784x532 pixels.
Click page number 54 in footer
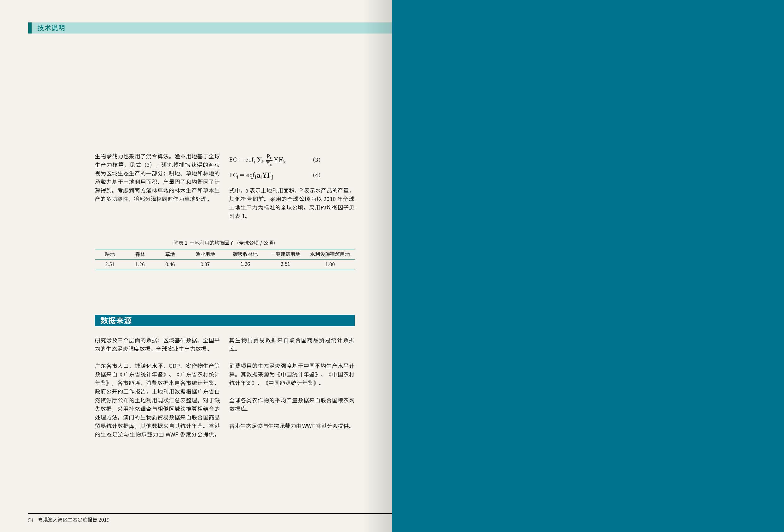click(x=31, y=520)
